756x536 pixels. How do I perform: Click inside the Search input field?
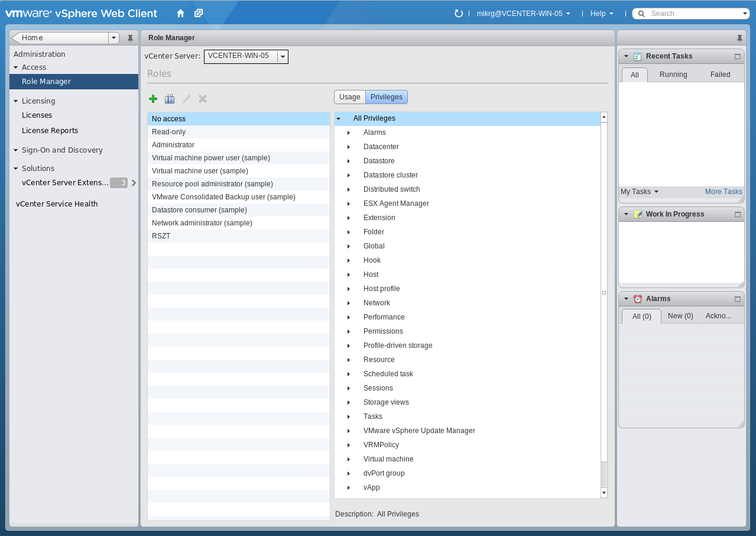click(695, 14)
